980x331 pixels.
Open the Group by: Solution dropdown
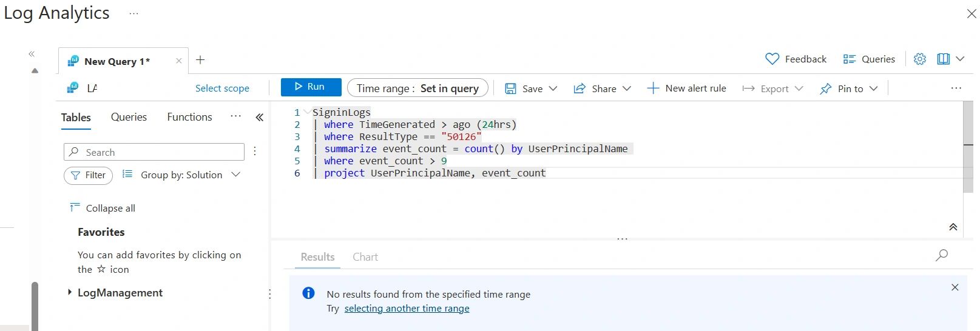[x=181, y=175]
